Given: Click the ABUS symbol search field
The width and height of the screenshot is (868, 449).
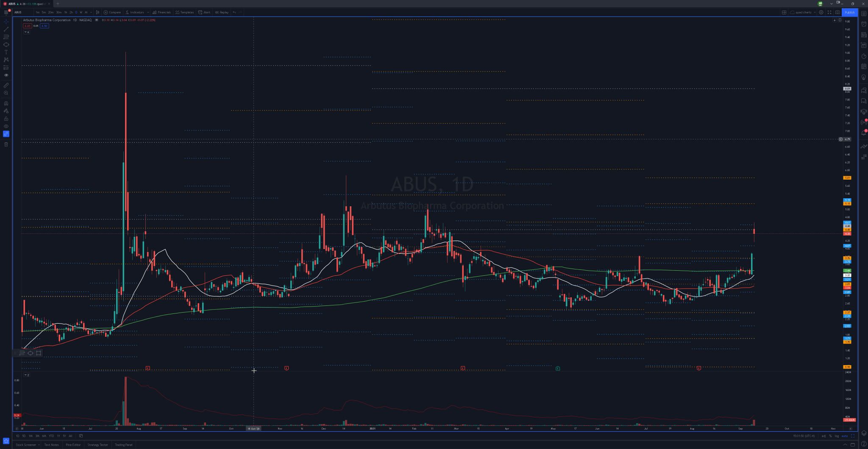Looking at the screenshot, I should pyautogui.click(x=23, y=12).
